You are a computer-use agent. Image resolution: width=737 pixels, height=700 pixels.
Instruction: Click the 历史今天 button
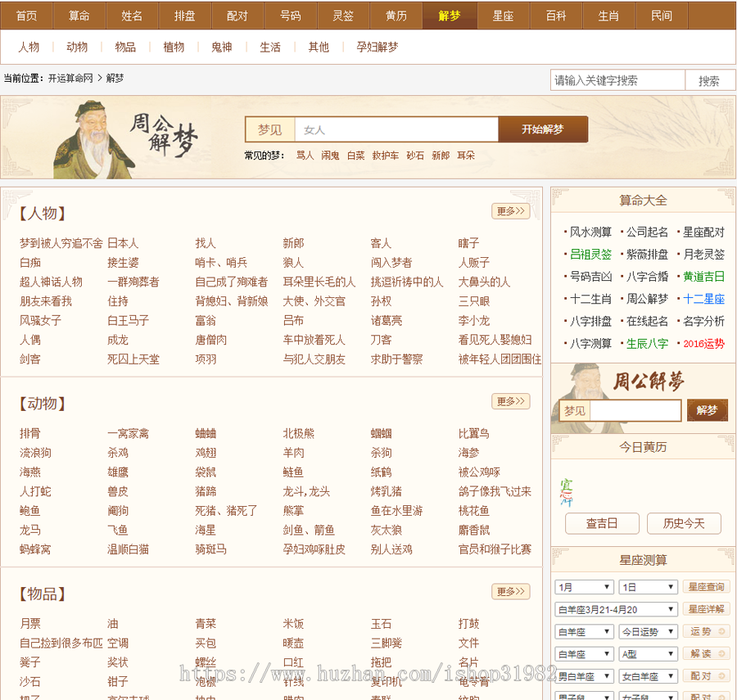pos(684,523)
